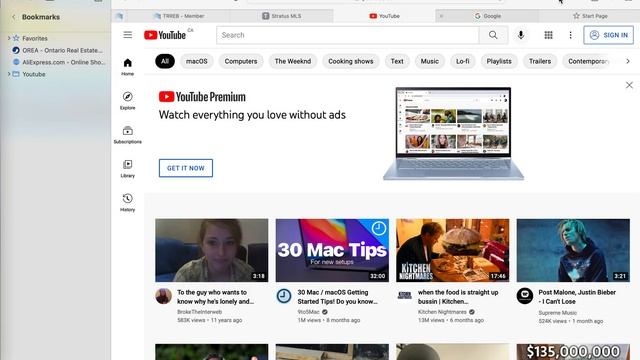Viewport: 640px width, 360px height.
Task: Switch to the TRREB - Member tab
Action: coord(179,16)
